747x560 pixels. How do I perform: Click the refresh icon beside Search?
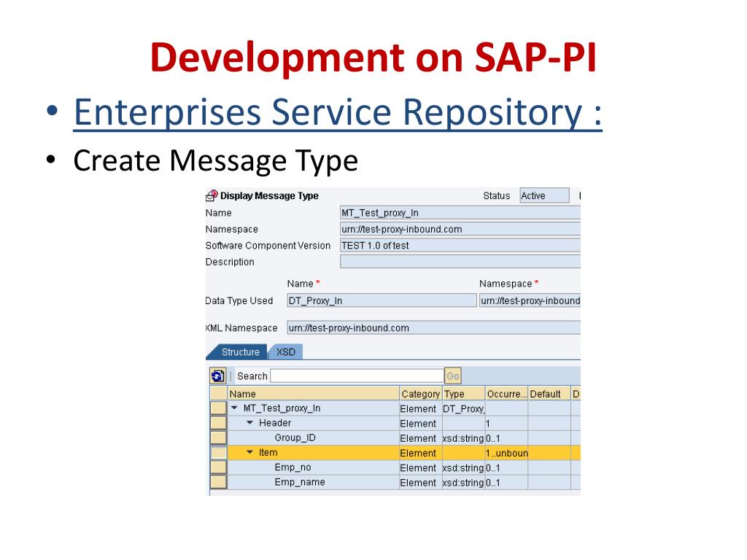(217, 376)
